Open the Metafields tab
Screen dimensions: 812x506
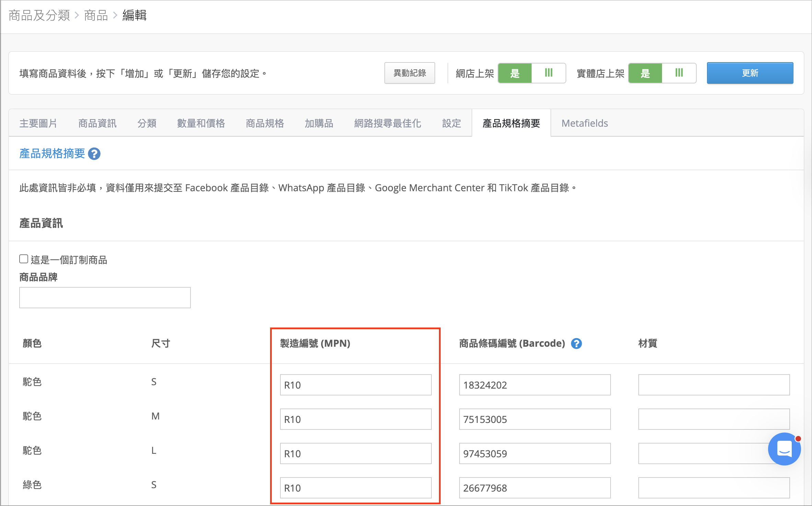(x=585, y=123)
